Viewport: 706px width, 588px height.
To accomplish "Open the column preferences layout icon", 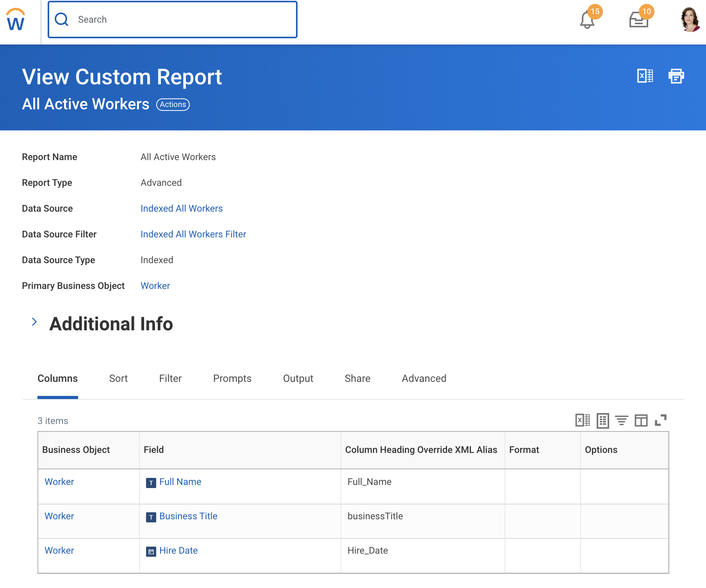I will coord(642,421).
